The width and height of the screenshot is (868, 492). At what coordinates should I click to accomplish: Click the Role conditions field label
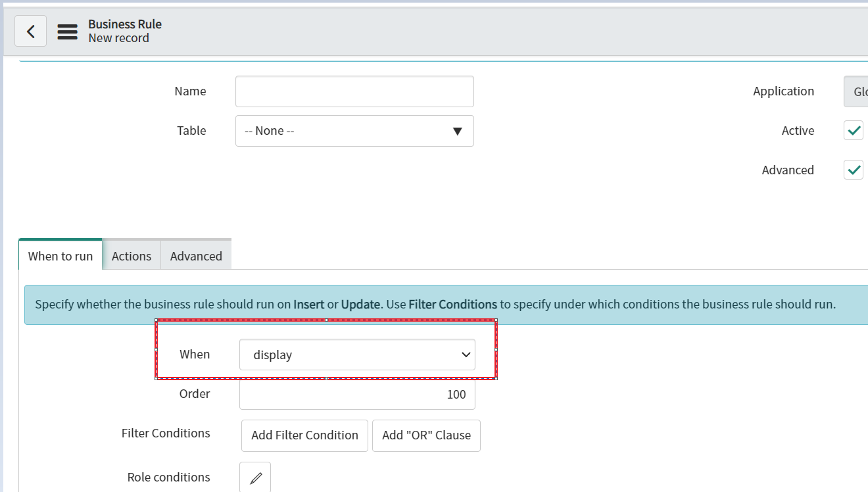coord(169,478)
